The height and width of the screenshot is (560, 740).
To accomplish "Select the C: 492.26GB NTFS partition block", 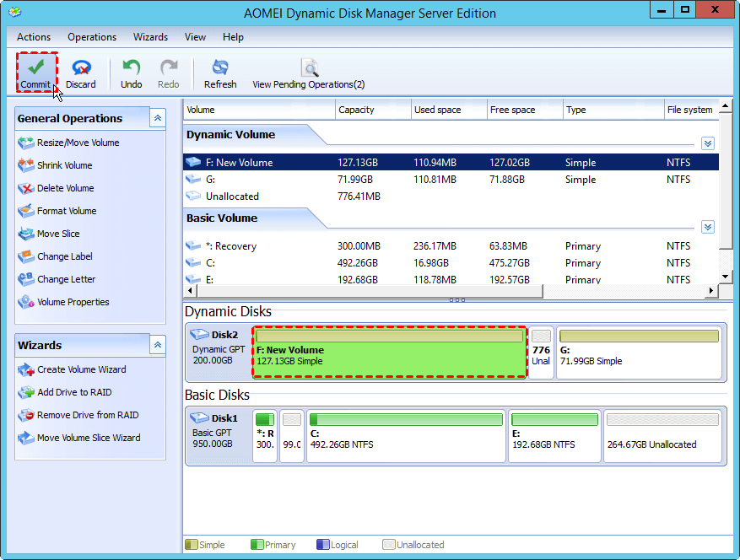I will click(406, 436).
